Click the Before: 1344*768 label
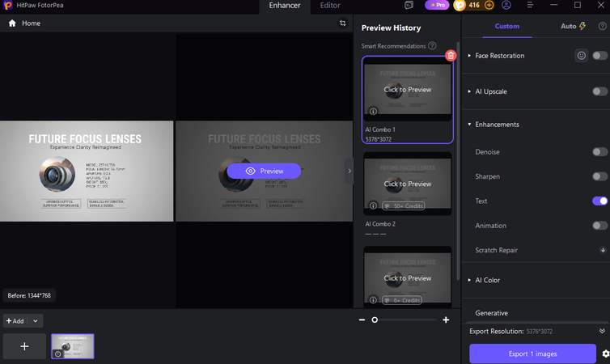 pyautogui.click(x=29, y=295)
